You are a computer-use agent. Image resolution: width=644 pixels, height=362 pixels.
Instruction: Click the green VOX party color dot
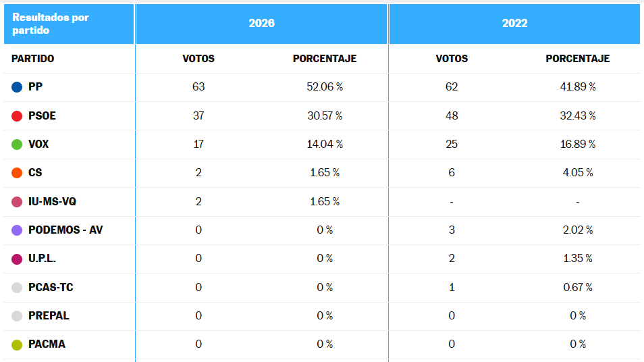18,145
